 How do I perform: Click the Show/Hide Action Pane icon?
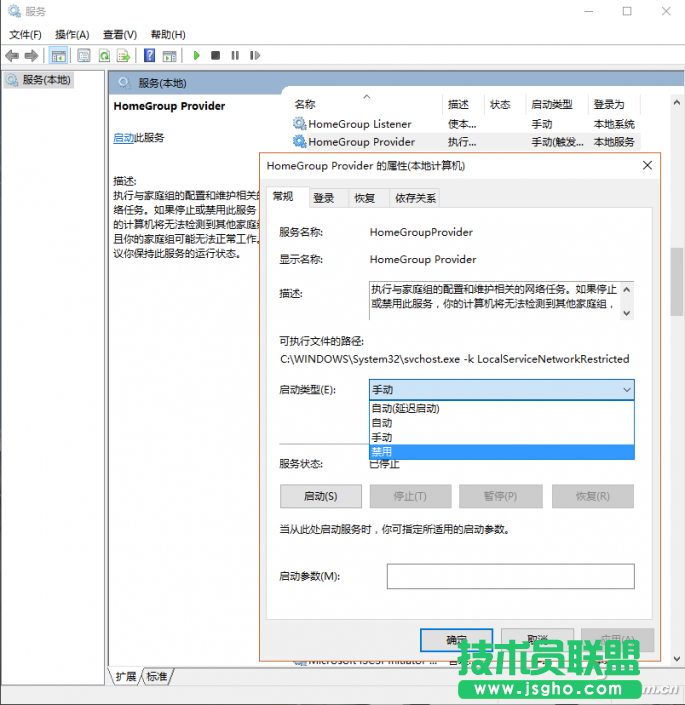(x=169, y=56)
